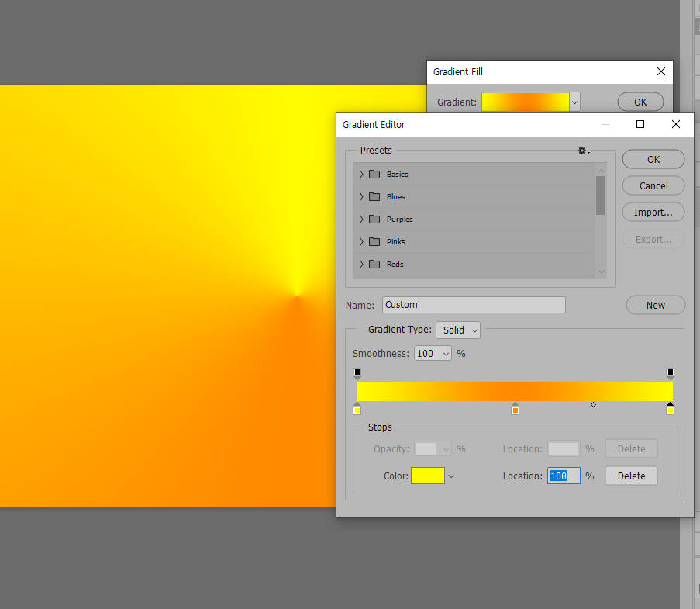700x609 pixels.
Task: Open the presets gear menu
Action: (x=583, y=151)
